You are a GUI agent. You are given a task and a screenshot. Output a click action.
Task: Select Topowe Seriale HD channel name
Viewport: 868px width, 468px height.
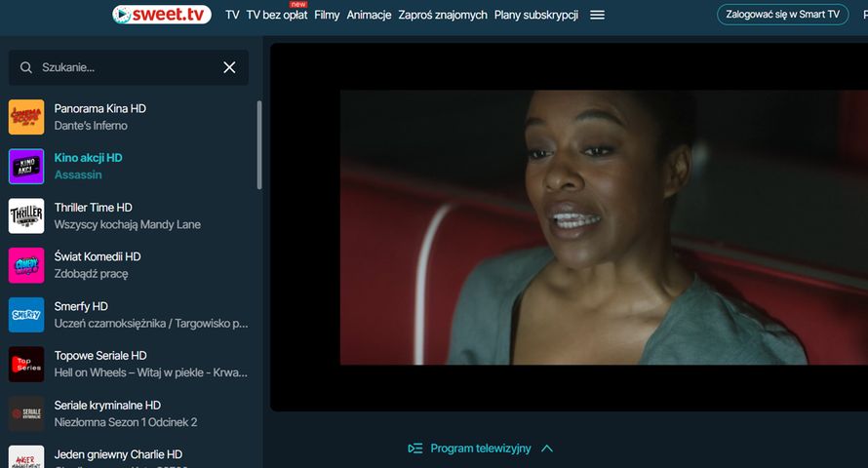100,356
